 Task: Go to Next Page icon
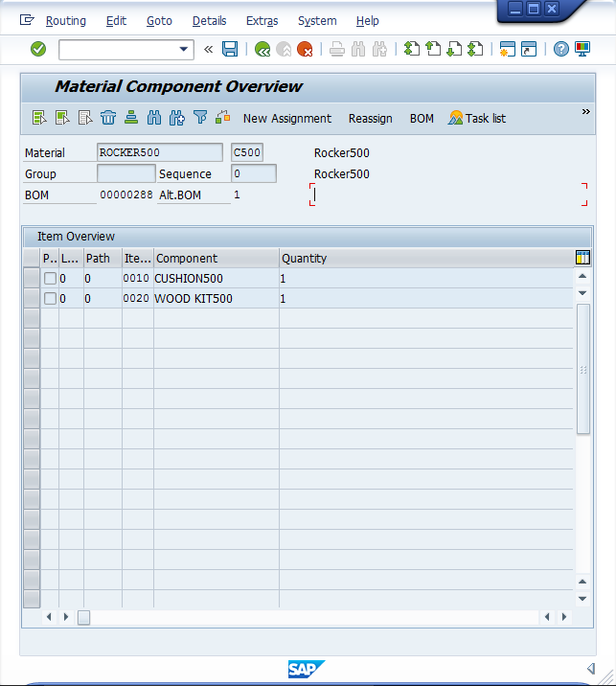point(454,49)
